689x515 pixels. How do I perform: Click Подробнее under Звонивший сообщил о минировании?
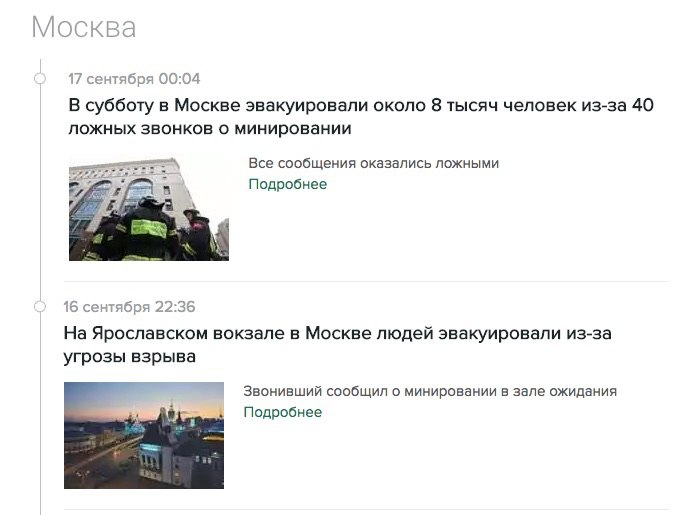pos(283,412)
